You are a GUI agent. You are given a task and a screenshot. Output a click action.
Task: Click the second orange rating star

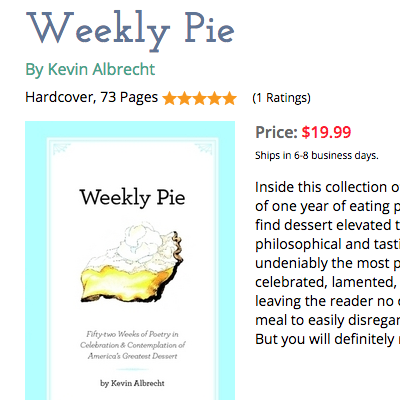point(184,98)
